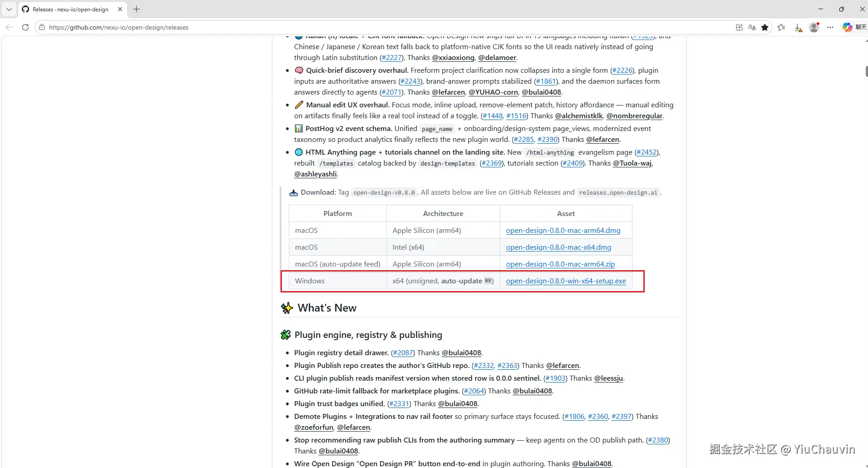Open the translate page icon

click(752, 27)
